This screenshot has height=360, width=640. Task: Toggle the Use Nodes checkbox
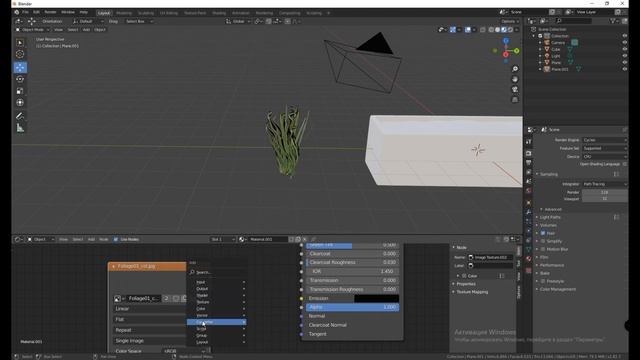[x=116, y=239]
